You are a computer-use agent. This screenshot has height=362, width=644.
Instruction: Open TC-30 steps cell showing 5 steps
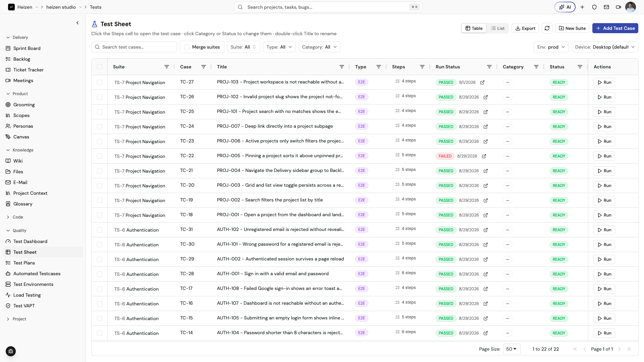tap(406, 243)
